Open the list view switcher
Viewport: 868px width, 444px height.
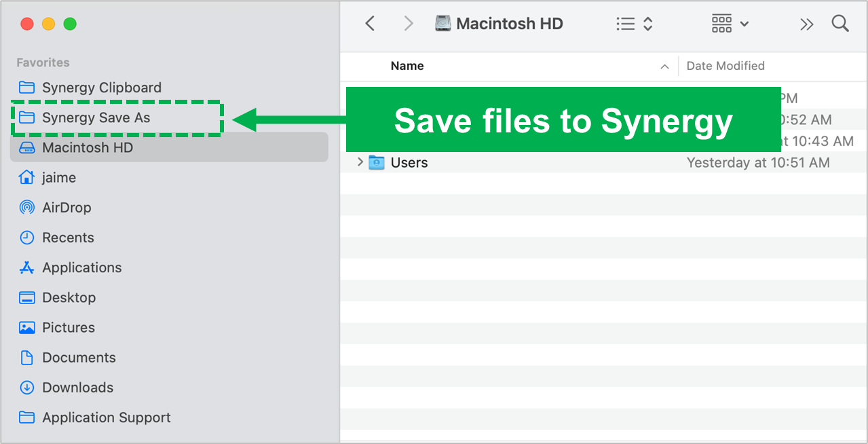635,24
